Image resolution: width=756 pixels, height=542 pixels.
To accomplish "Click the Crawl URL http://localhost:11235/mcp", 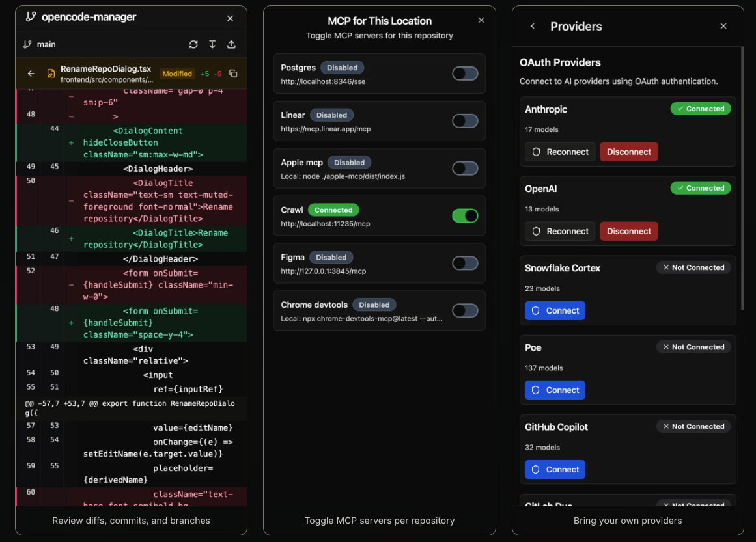I will click(x=326, y=224).
